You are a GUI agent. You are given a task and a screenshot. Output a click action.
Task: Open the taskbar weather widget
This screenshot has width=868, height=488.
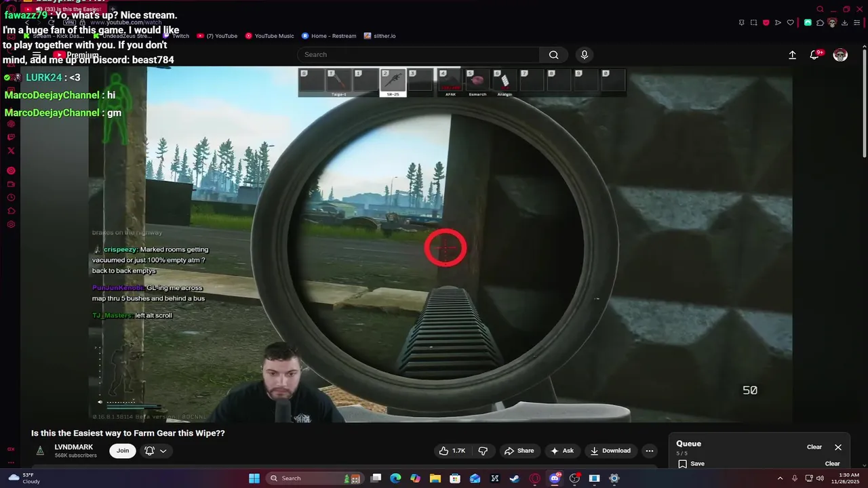23,479
